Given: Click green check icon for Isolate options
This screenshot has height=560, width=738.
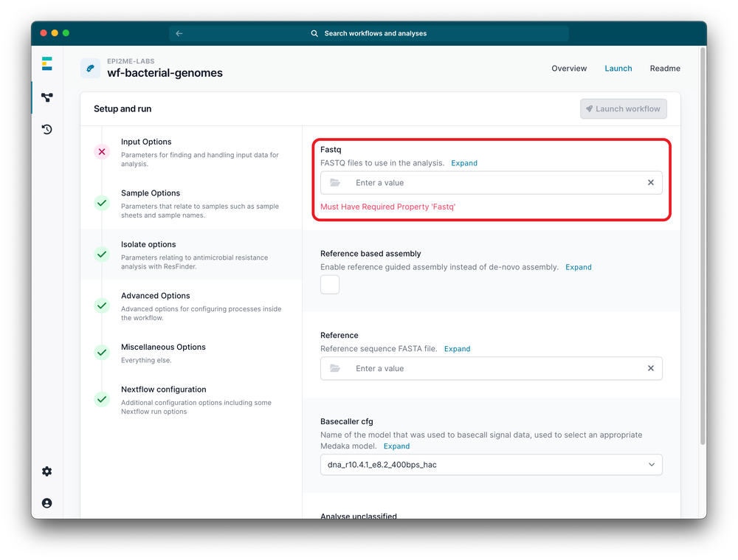Looking at the screenshot, I should [x=102, y=255].
